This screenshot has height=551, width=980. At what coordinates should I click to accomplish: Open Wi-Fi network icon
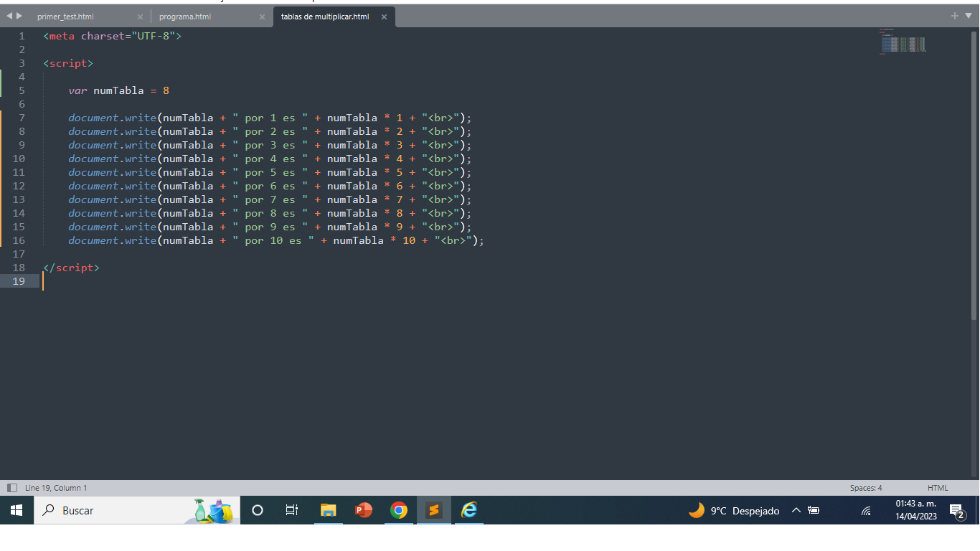(x=866, y=511)
